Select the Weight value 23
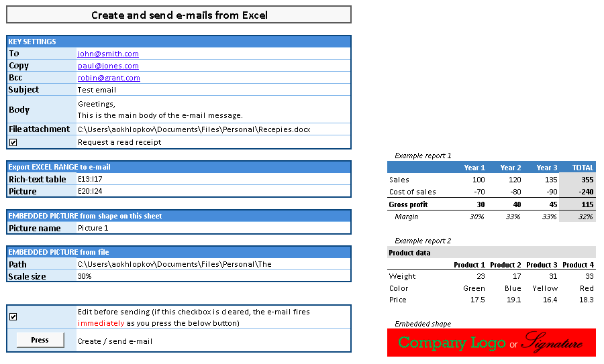604x364 pixels. [x=481, y=276]
